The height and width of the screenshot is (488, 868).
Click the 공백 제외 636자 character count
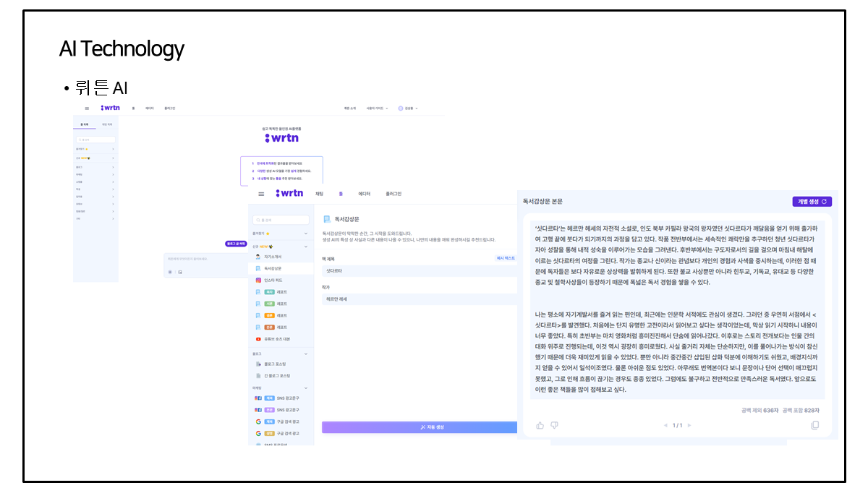pos(759,411)
